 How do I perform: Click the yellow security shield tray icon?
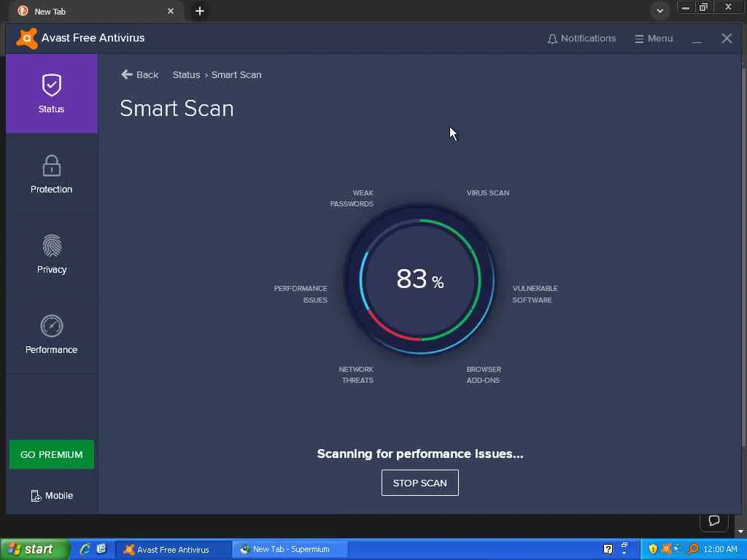pyautogui.click(x=653, y=550)
